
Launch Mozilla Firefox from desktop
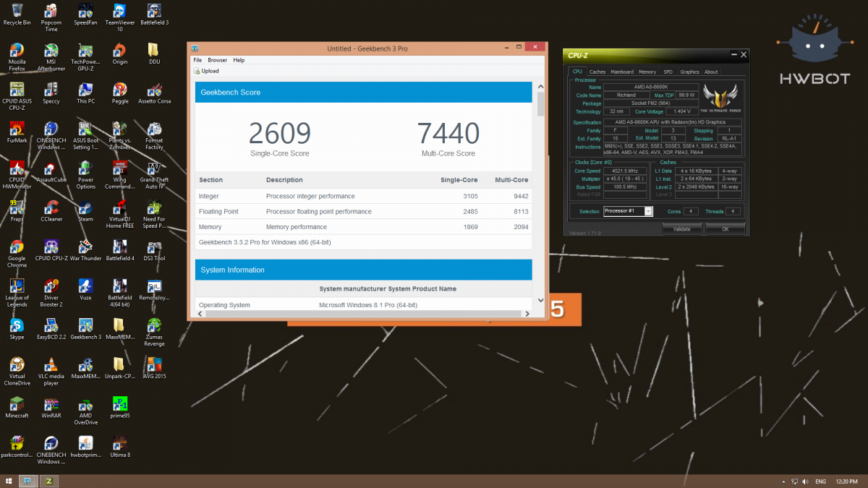pos(17,57)
